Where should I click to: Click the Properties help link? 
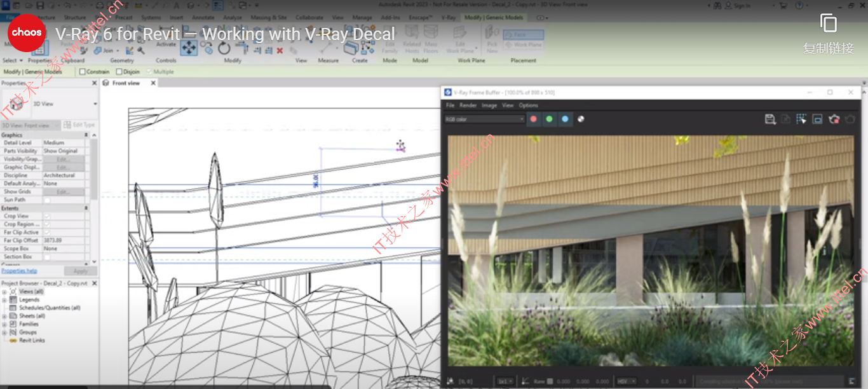tap(19, 271)
